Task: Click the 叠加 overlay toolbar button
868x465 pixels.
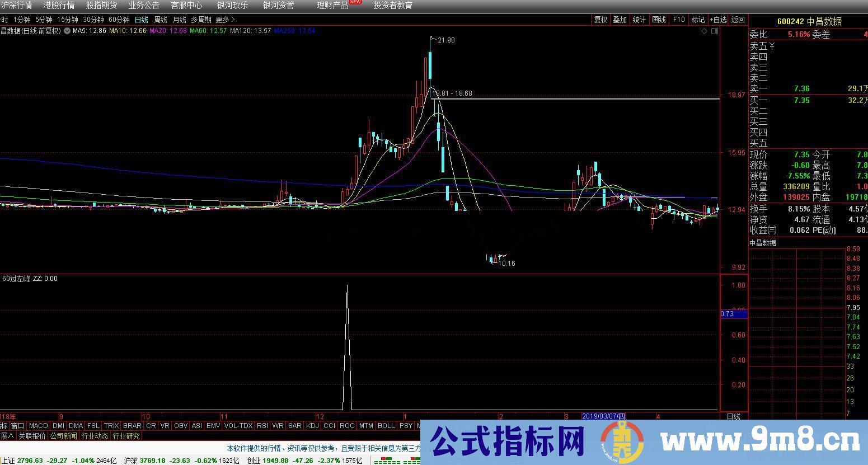Action: pos(620,20)
